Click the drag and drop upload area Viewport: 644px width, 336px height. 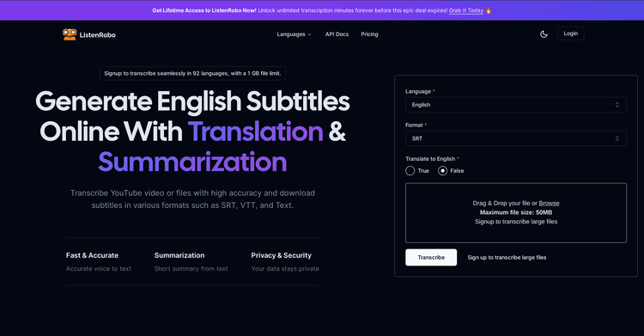(x=516, y=213)
